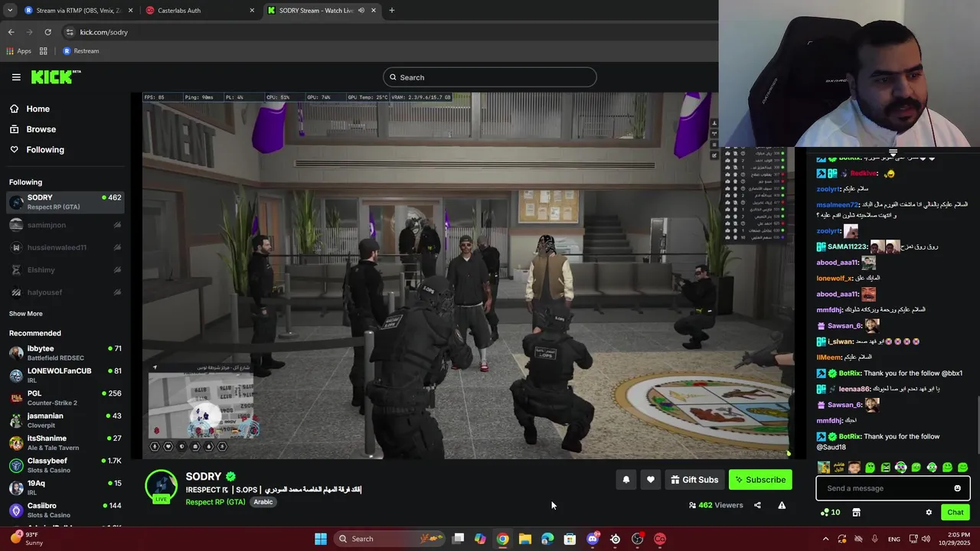Click the green Subscribe button

(x=760, y=480)
